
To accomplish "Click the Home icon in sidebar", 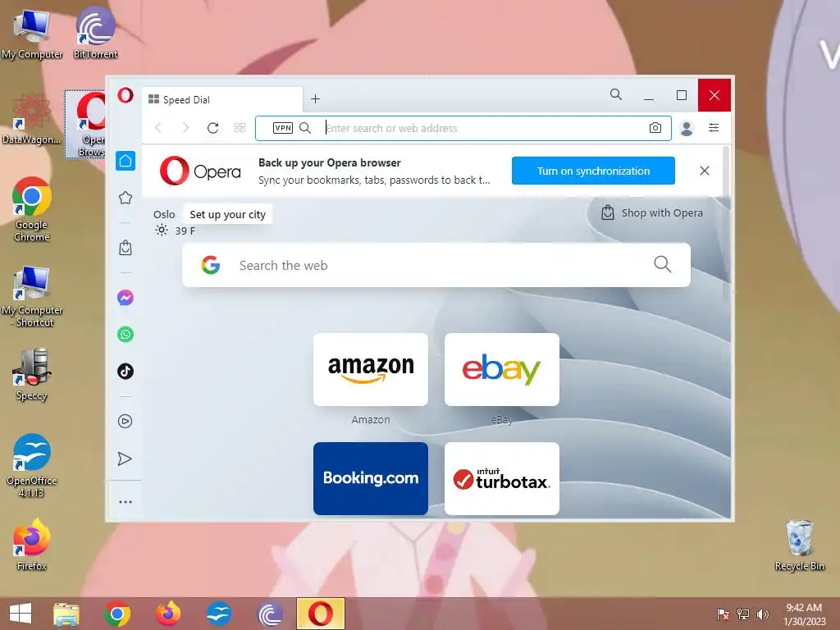I will pos(126,161).
